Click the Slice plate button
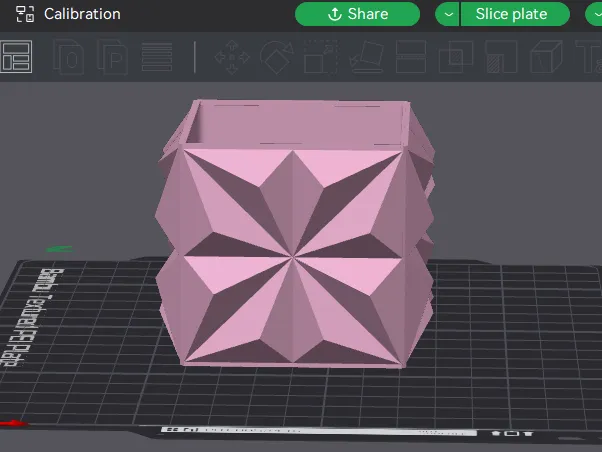This screenshot has height=452, width=602. 515,14
